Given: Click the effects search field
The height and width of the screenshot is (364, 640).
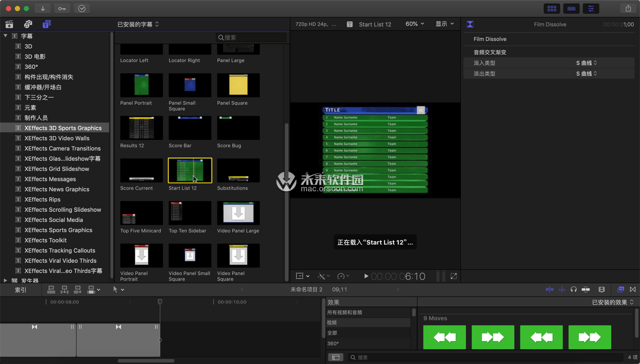Looking at the screenshot, I should [485, 357].
